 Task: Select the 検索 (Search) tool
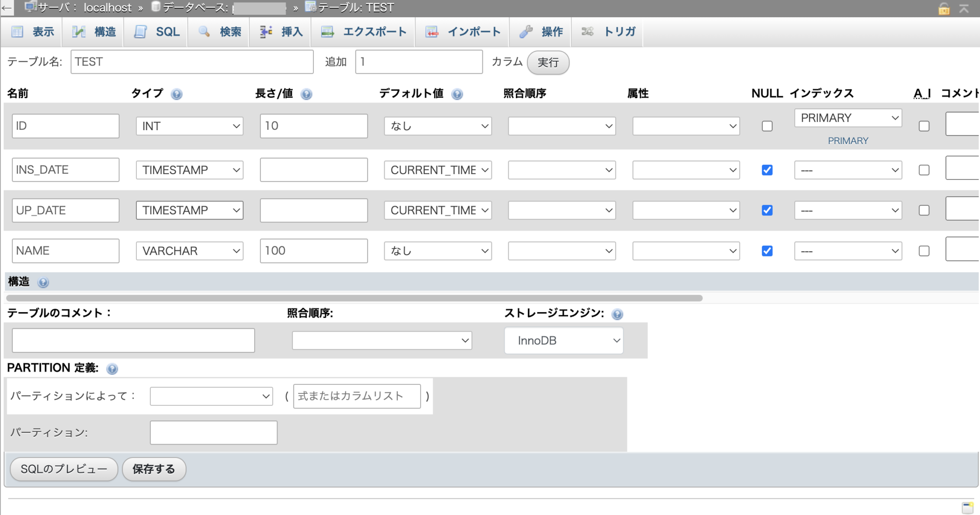click(x=218, y=32)
